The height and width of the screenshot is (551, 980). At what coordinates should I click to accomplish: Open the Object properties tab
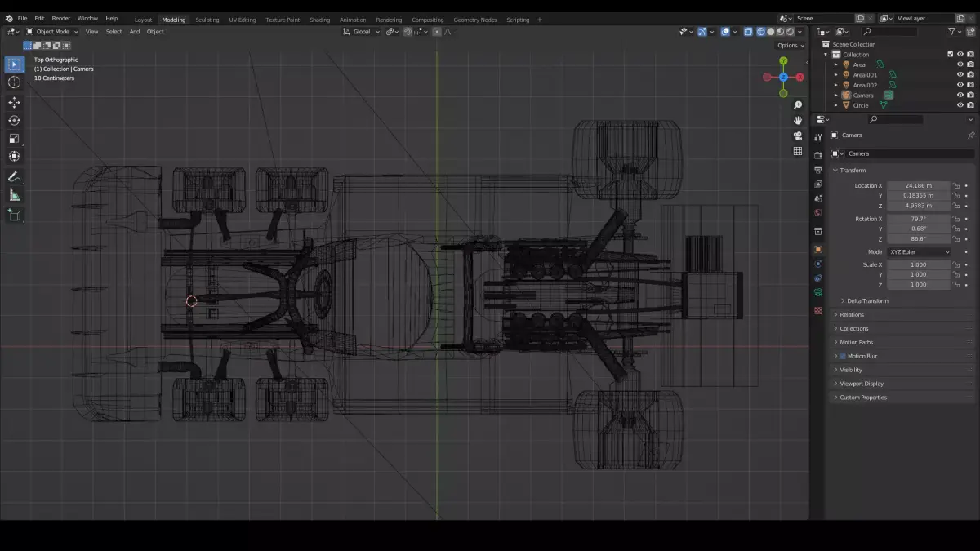coord(818,249)
